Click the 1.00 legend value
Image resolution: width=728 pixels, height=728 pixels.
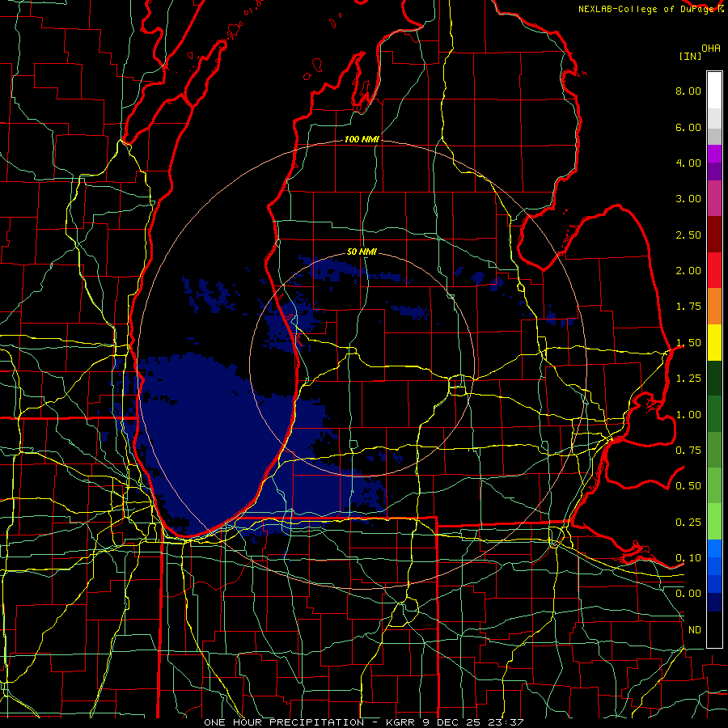[x=688, y=415]
